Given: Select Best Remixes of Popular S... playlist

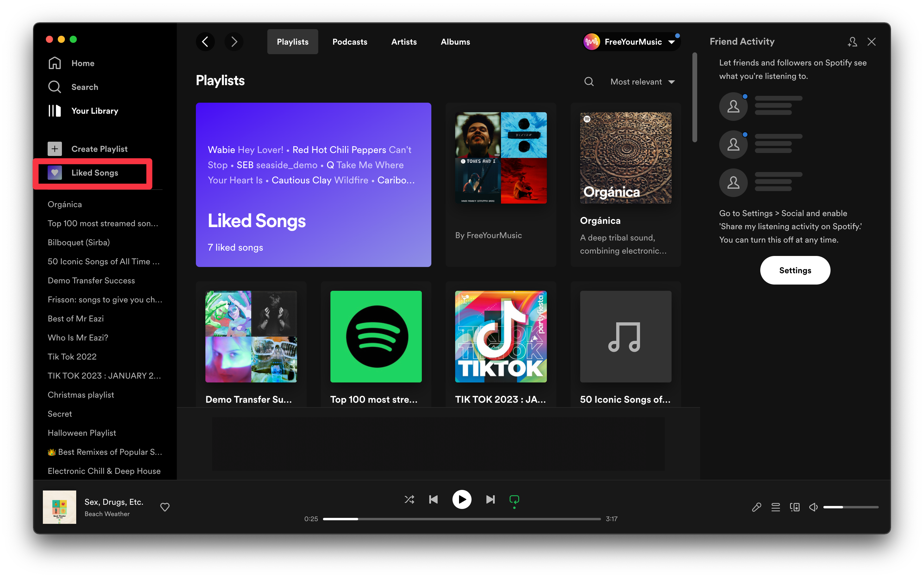Looking at the screenshot, I should pos(105,452).
